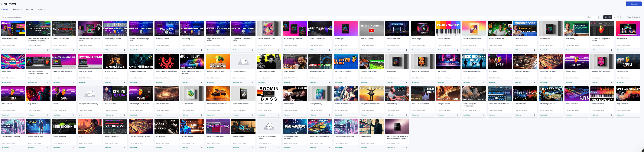The height and width of the screenshot is (152, 644).
Task: Open three-dot menu on Neon Lights card
Action: point(22,83)
